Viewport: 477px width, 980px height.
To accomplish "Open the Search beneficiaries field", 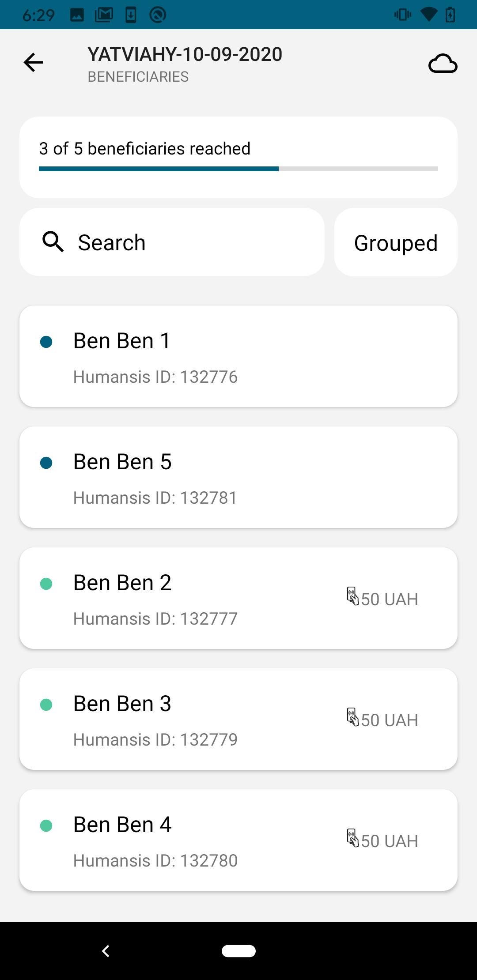I will 172,242.
